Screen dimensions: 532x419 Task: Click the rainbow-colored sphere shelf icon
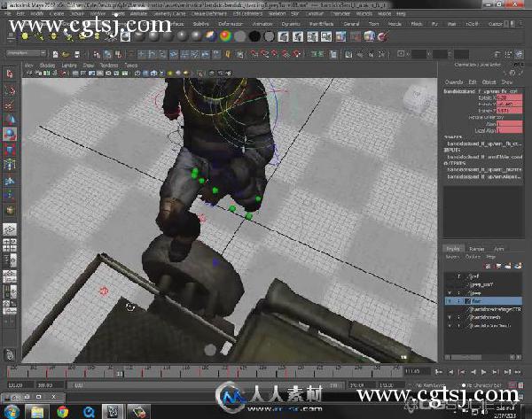[225, 36]
